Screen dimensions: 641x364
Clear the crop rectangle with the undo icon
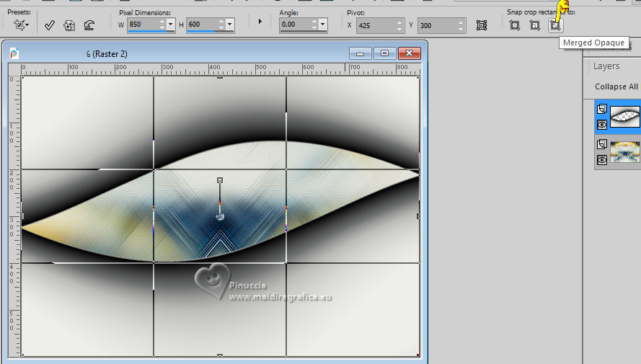click(89, 25)
